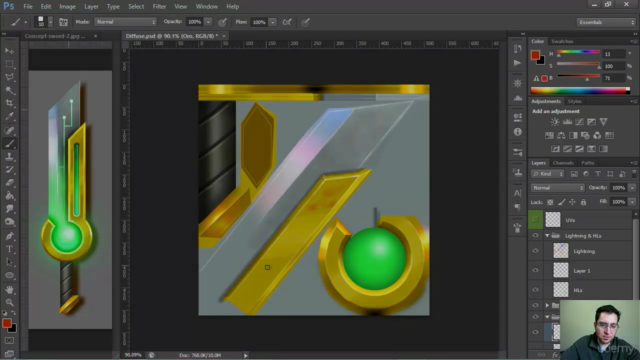640x360 pixels.
Task: Select the Healing Brush tool
Action: tap(9, 130)
